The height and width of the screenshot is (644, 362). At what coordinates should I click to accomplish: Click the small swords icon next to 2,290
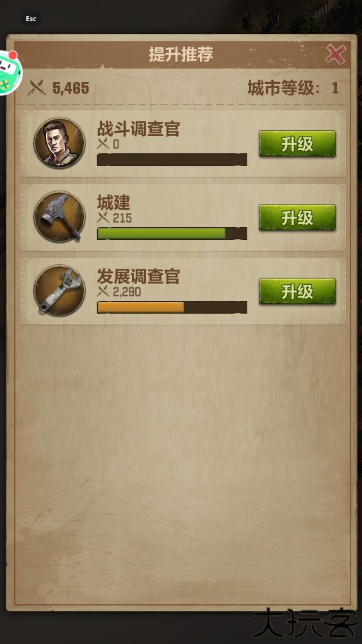point(103,292)
